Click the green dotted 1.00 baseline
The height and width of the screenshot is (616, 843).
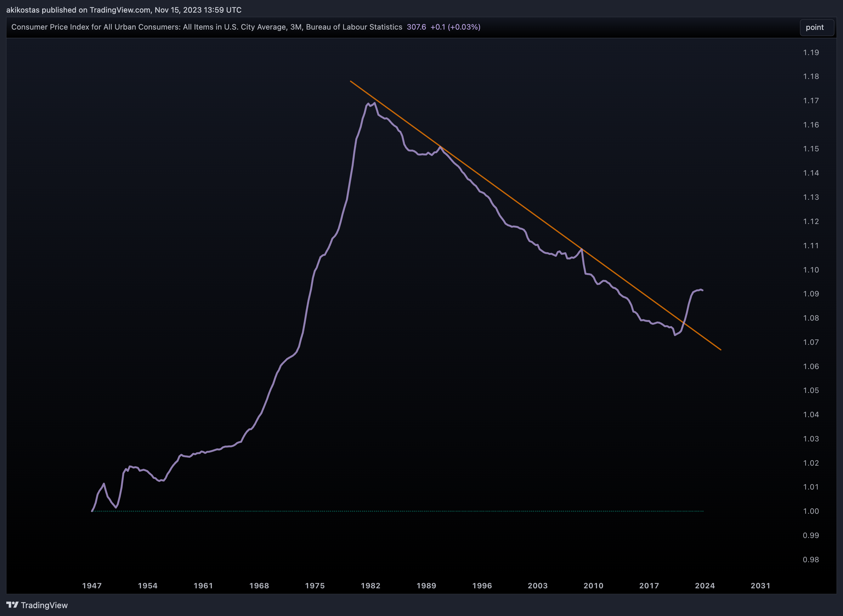[398, 511]
